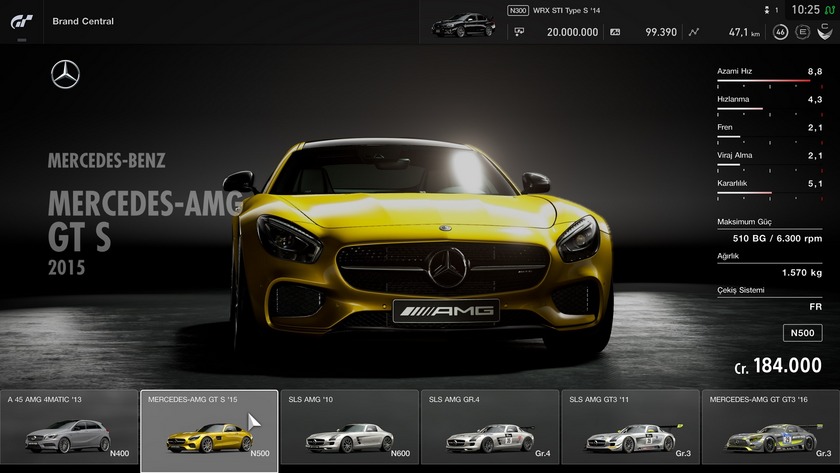This screenshot has width=840, height=473.
Task: Click the N500 class badge above the price
Action: [x=802, y=333]
